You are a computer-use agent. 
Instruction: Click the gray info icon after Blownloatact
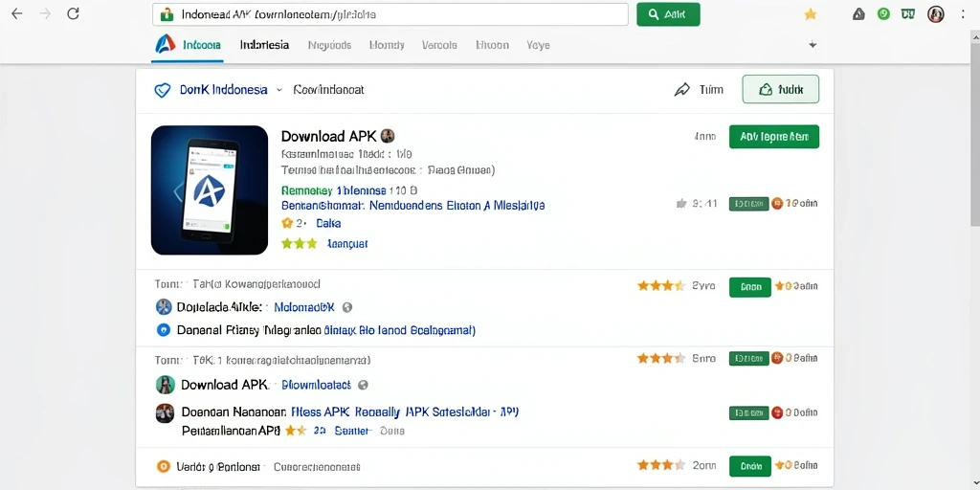pyautogui.click(x=363, y=385)
